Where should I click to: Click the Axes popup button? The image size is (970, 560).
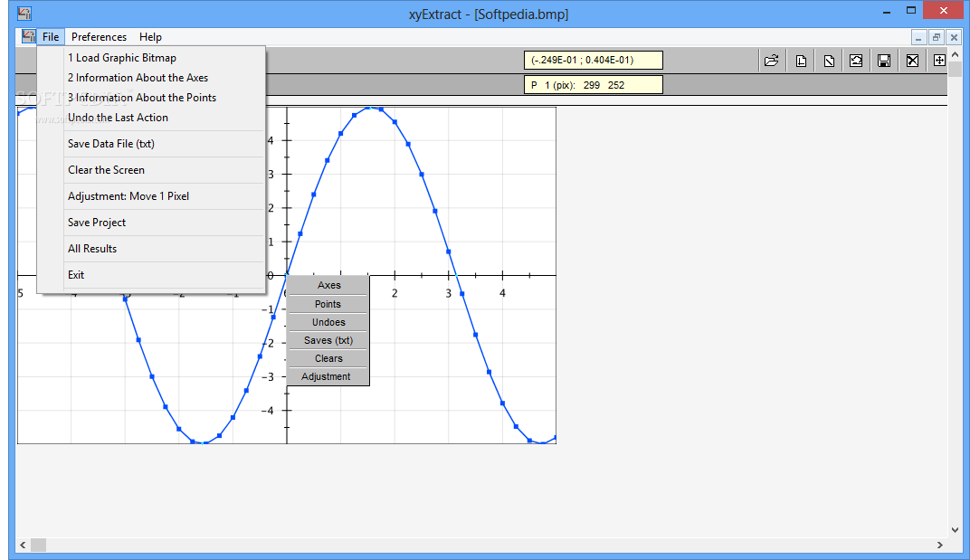(328, 285)
